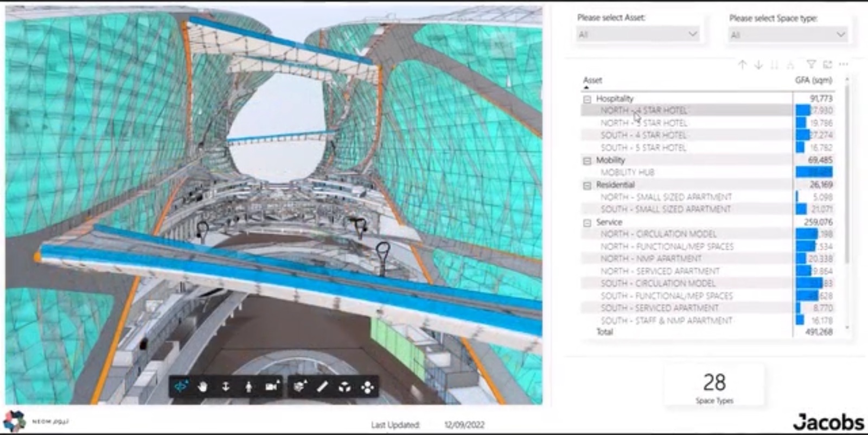Open the Please select Asset dropdown
868x435 pixels.
coord(638,34)
